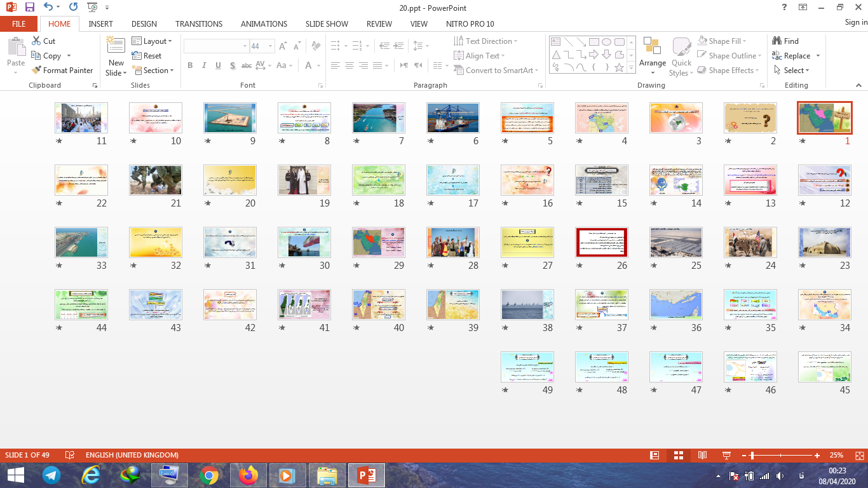Expand the Layout dropdown
Screen dimensions: 868x488
(x=152, y=41)
